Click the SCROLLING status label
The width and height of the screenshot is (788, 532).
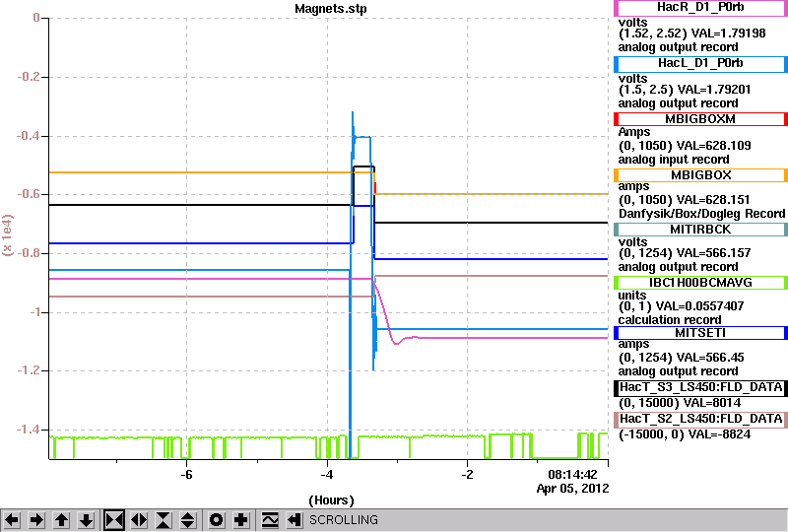pos(344,520)
